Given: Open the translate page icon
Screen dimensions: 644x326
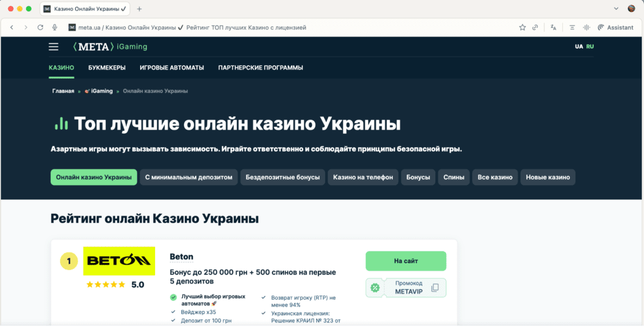Looking at the screenshot, I should [553, 27].
